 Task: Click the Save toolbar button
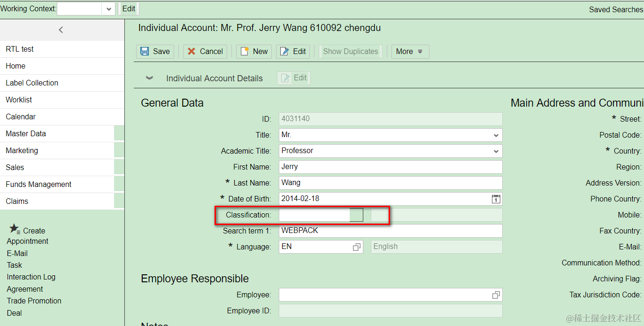pos(155,52)
